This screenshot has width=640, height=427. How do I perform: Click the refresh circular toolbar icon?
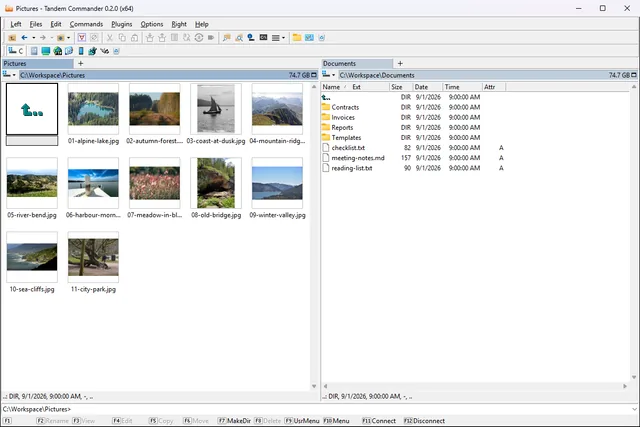(x=199, y=38)
